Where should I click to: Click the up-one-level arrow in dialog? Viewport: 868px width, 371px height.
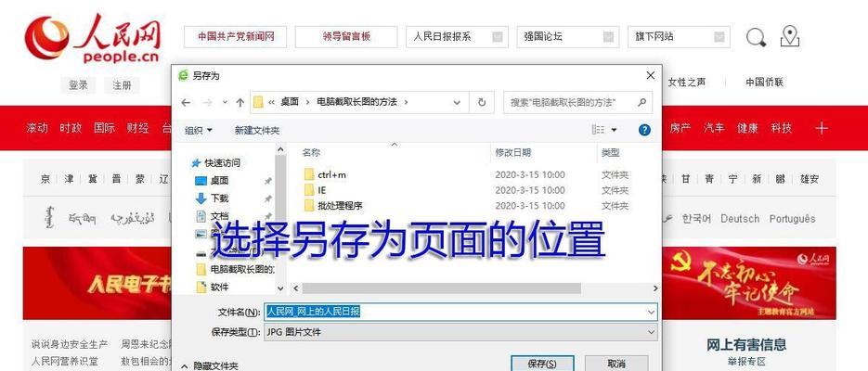(x=240, y=102)
